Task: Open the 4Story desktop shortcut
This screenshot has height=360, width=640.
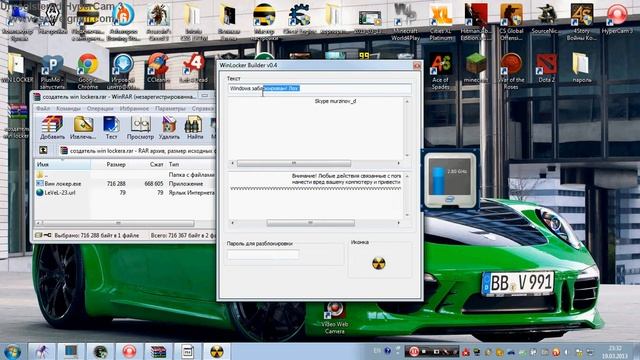Action: [x=581, y=22]
